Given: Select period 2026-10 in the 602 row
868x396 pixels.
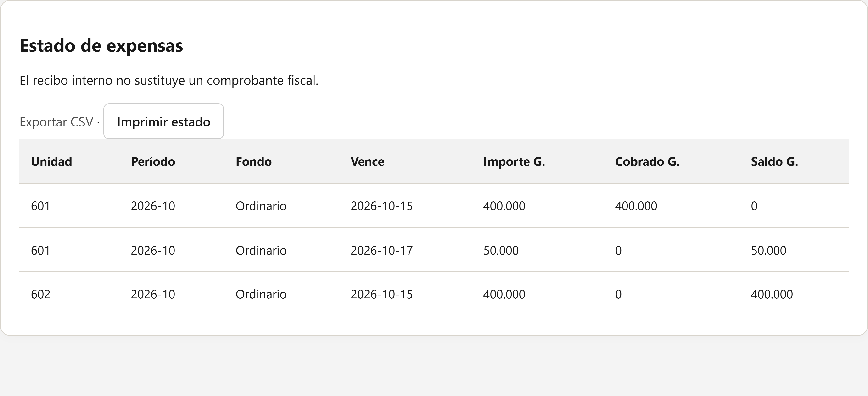Looking at the screenshot, I should click(153, 294).
